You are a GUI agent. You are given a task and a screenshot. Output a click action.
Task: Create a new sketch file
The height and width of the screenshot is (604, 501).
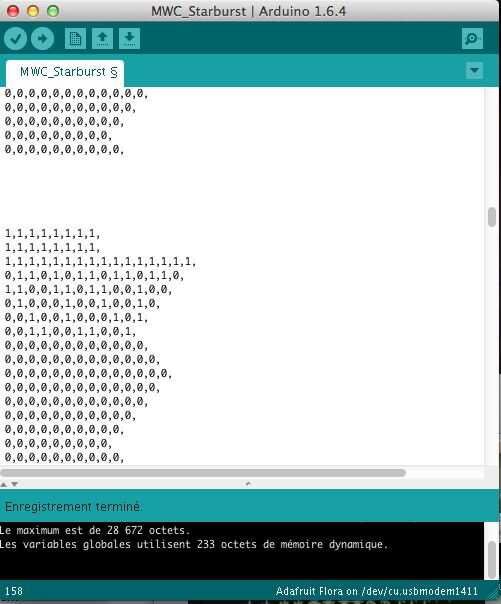coord(75,39)
